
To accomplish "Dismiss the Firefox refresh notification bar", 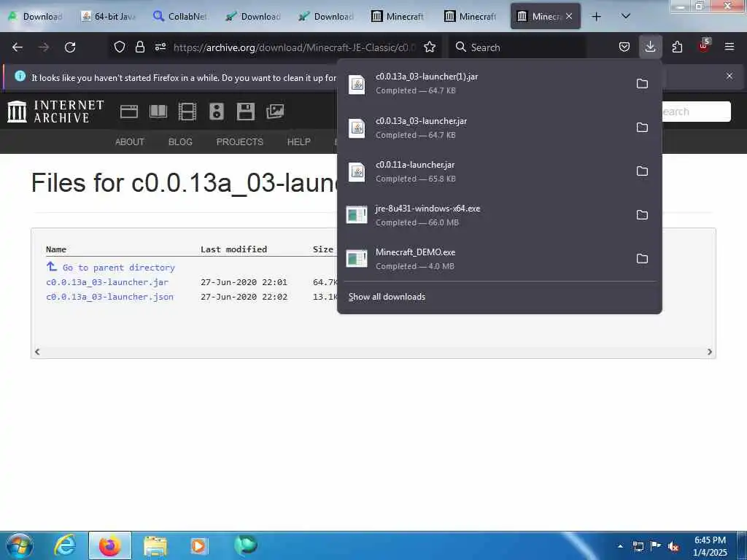I will [x=729, y=76].
